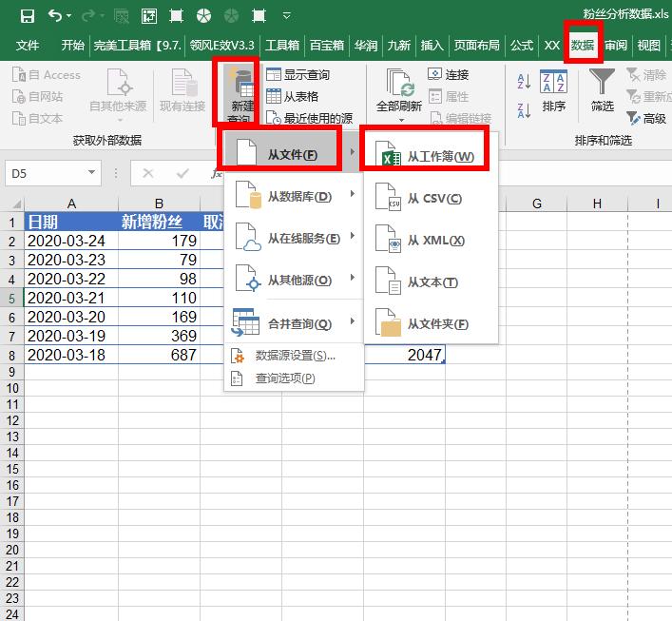672x621 pixels.
Task: Click cell with value 687
Action: coord(159,355)
